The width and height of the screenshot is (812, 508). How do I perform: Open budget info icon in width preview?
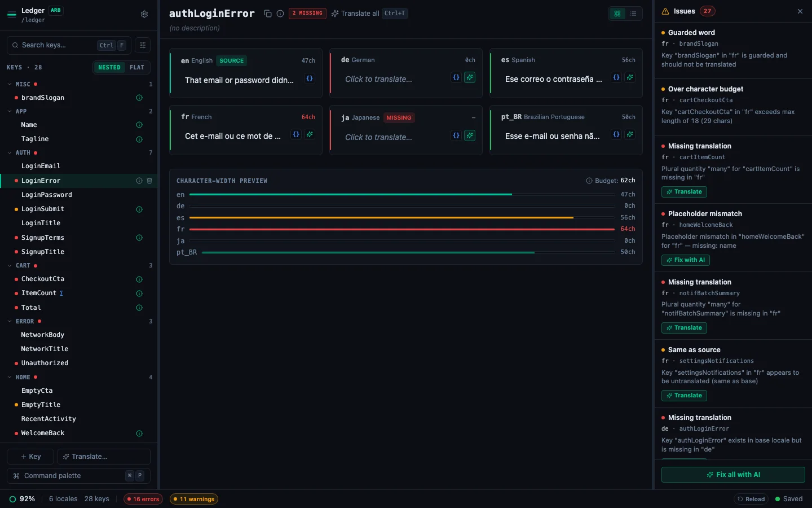pyautogui.click(x=589, y=181)
